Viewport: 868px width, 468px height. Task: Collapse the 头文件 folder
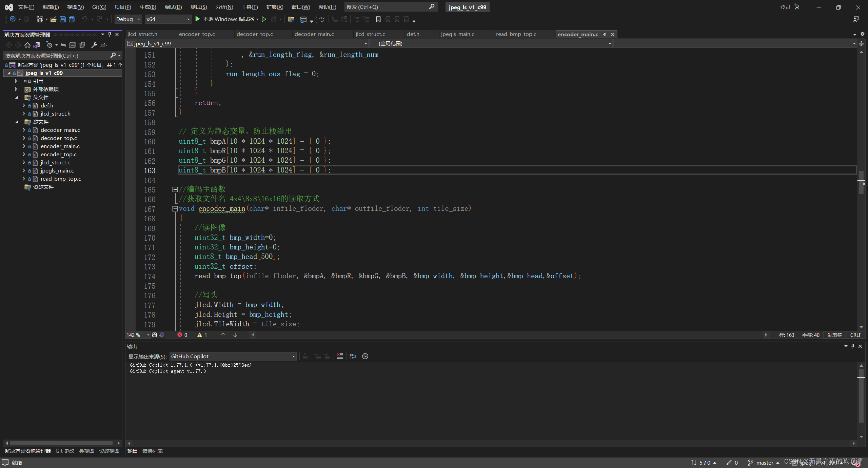coord(16,97)
